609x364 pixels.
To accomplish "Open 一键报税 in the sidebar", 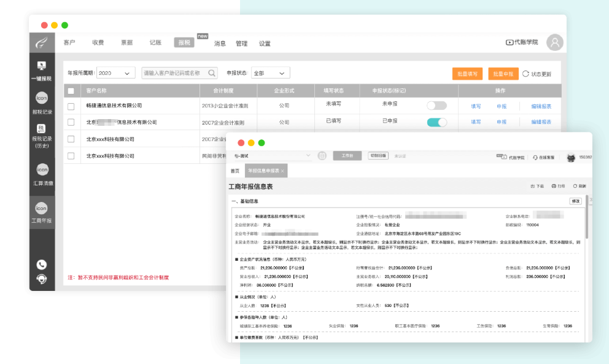I will 41,70.
